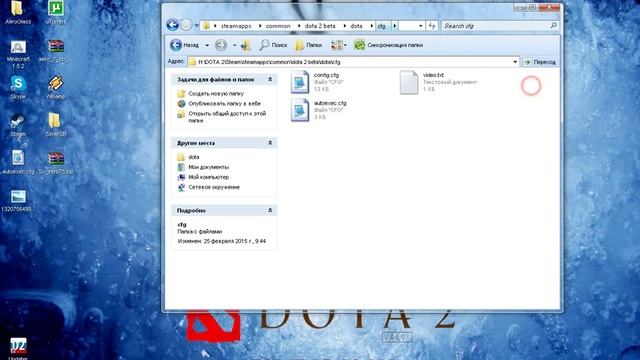
Task: Click the Назад toolbar button
Action: pyautogui.click(x=184, y=45)
